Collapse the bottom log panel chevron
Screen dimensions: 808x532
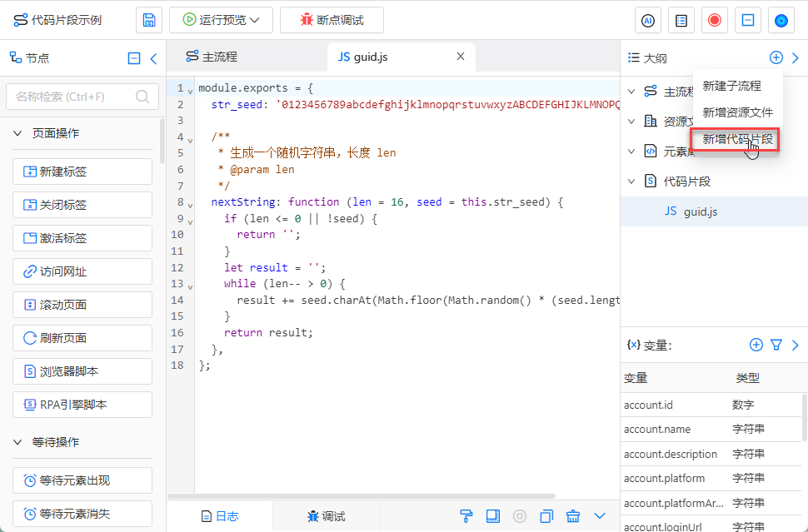[x=600, y=516]
